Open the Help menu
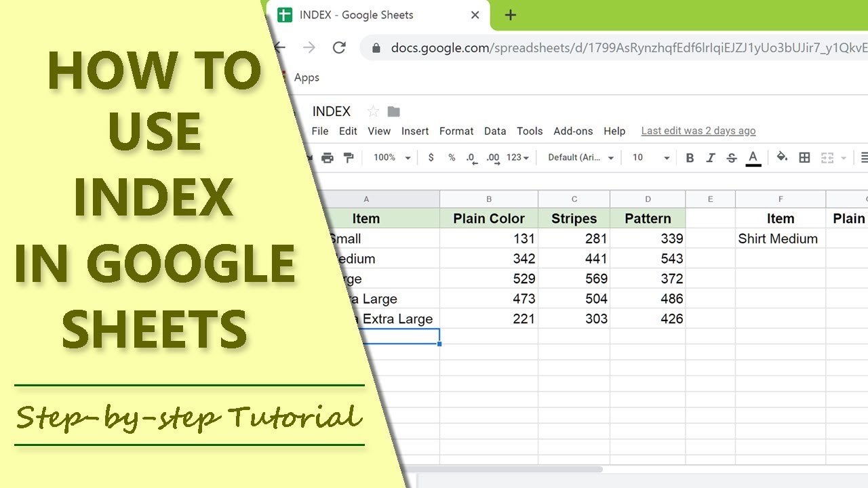This screenshot has width=868, height=488. coord(614,131)
